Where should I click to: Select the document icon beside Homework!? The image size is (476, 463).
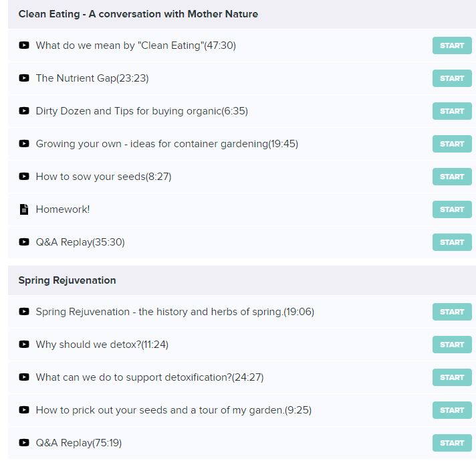pos(24,209)
